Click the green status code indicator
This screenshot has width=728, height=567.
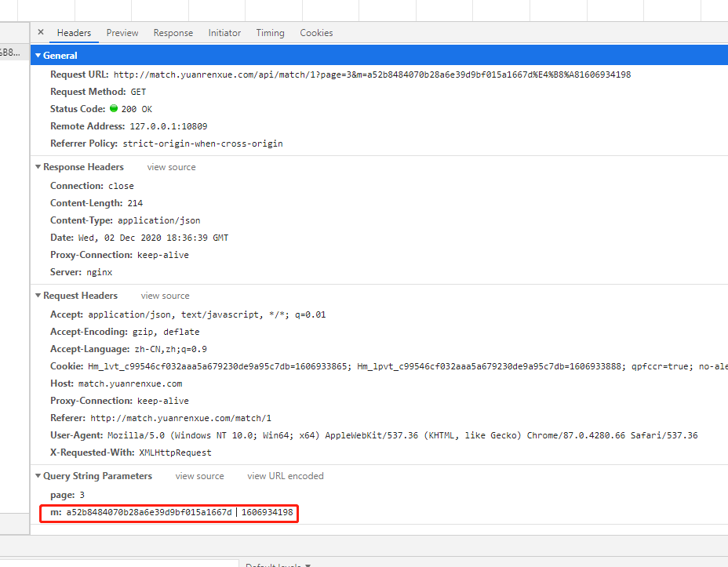pos(114,108)
